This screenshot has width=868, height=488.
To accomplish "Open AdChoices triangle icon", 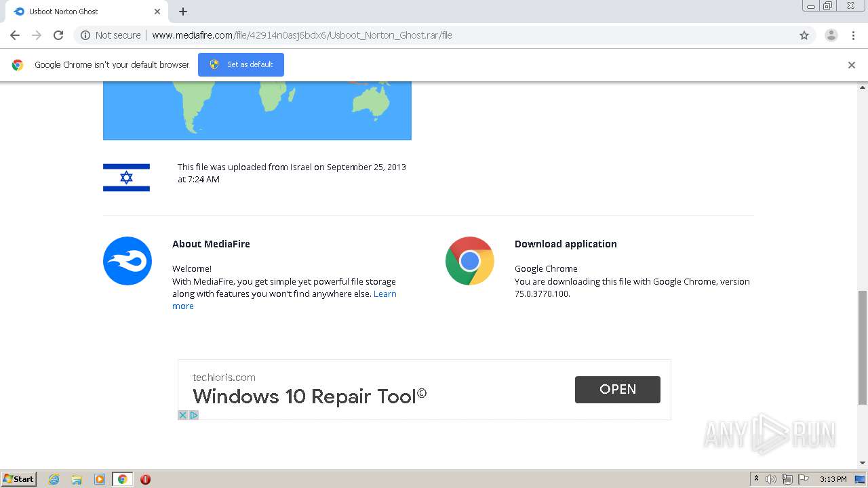I will tap(194, 415).
